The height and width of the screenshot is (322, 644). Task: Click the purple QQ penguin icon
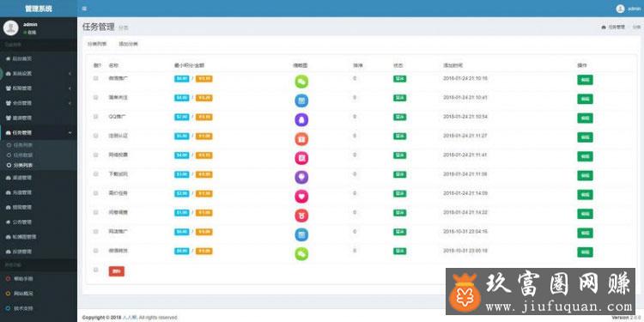pyautogui.click(x=301, y=119)
